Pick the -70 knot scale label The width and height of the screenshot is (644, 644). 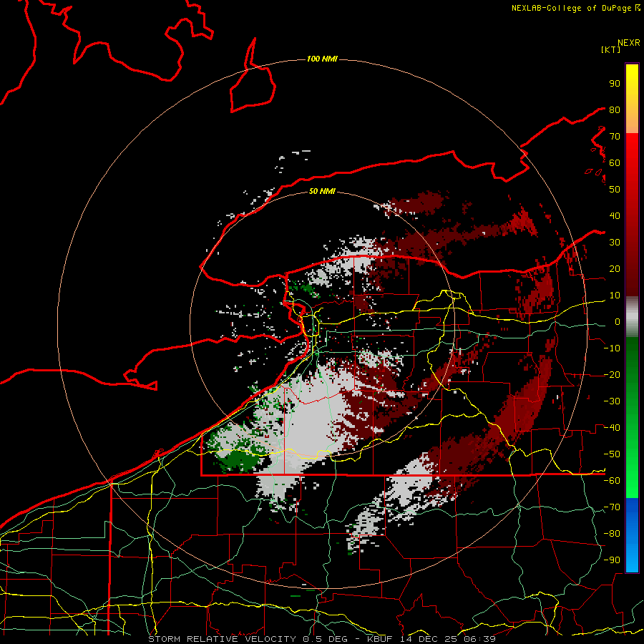point(612,507)
